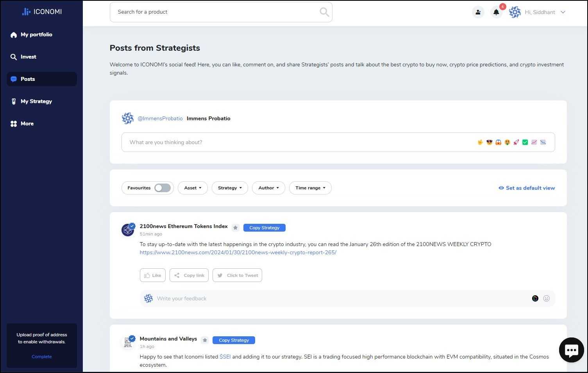Expand the Time range filter
588x373 pixels.
[x=310, y=188]
